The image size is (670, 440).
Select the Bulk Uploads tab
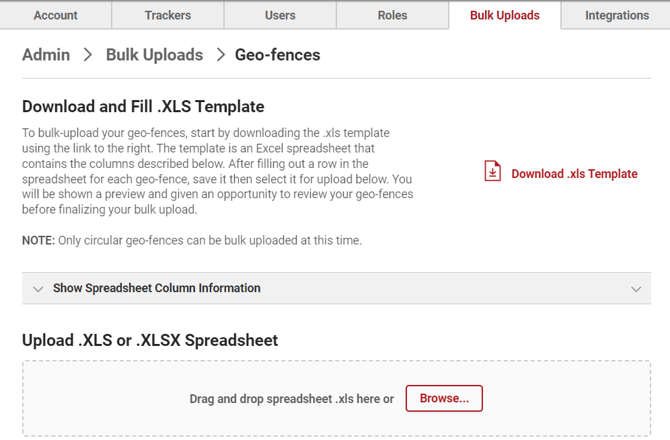click(505, 15)
